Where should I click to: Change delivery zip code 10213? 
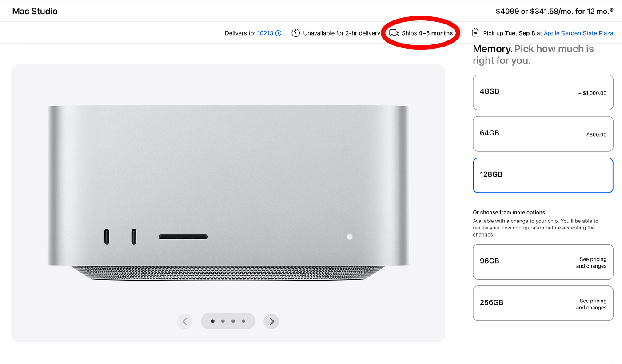click(x=265, y=33)
